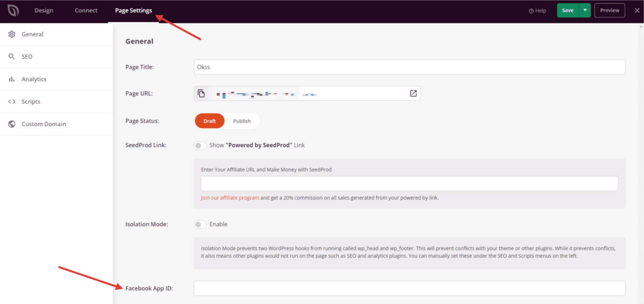Viewport: 644px width, 304px height.
Task: Click "Enter Your Affiliate URL" helper text
Action: [x=266, y=170]
